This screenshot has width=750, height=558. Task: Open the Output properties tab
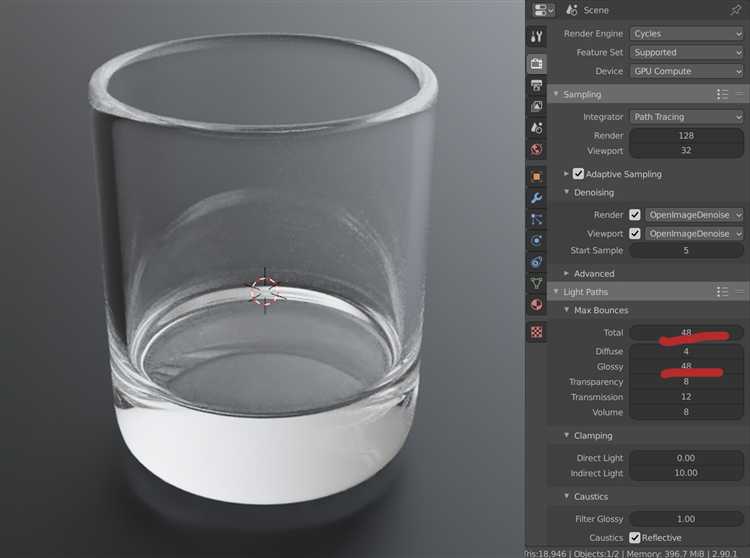coord(537,85)
